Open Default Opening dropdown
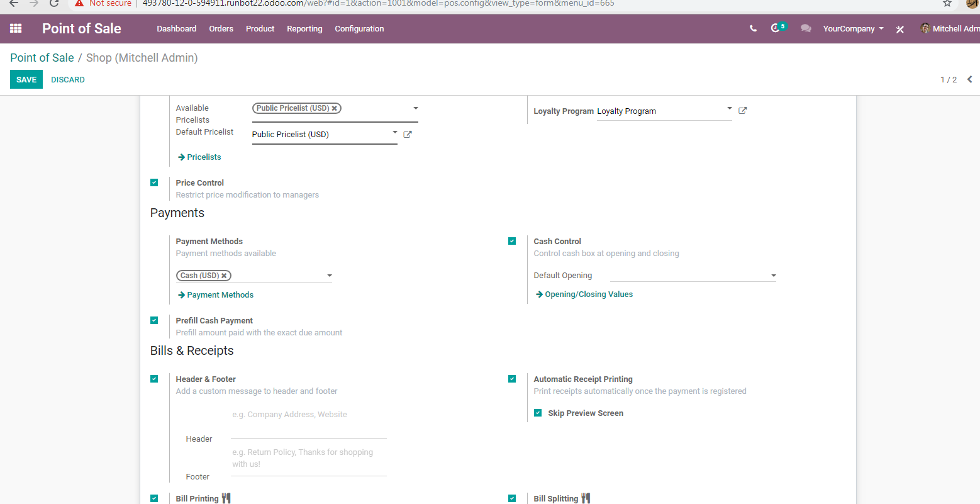 click(x=774, y=276)
